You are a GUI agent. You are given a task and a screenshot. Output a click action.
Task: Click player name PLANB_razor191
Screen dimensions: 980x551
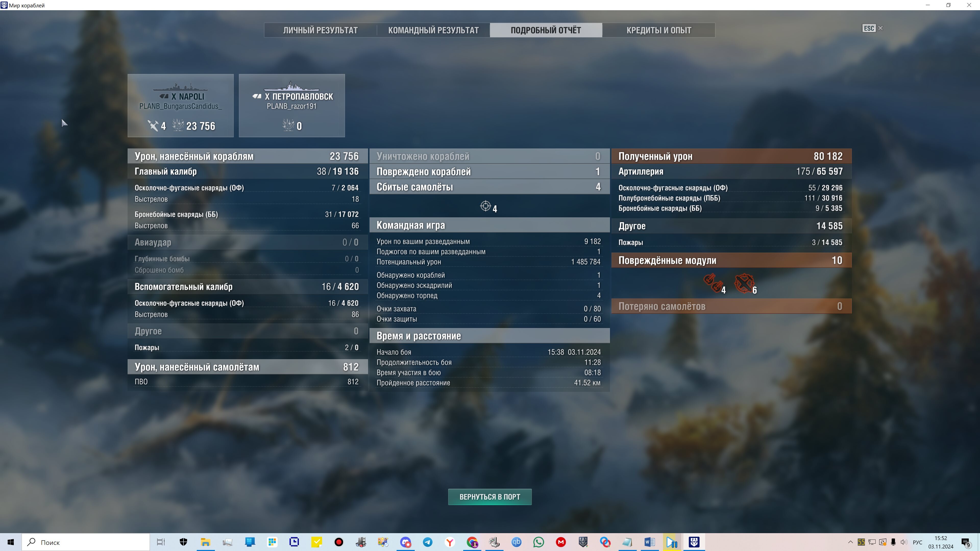[x=292, y=106]
